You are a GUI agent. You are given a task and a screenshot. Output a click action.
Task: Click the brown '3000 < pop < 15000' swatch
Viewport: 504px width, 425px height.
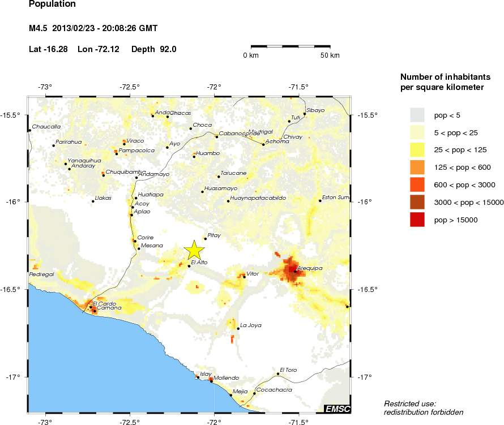[x=417, y=203]
